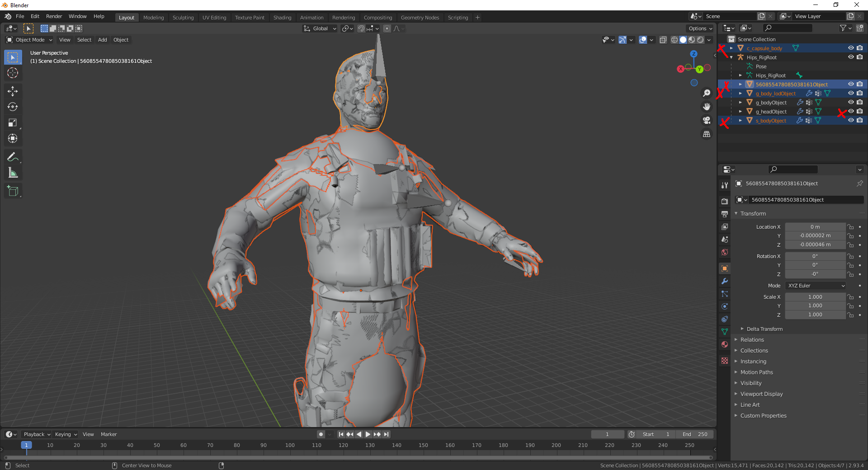Viewport: 868px width, 470px height.
Task: Open the Options button in viewport header
Action: 700,28
